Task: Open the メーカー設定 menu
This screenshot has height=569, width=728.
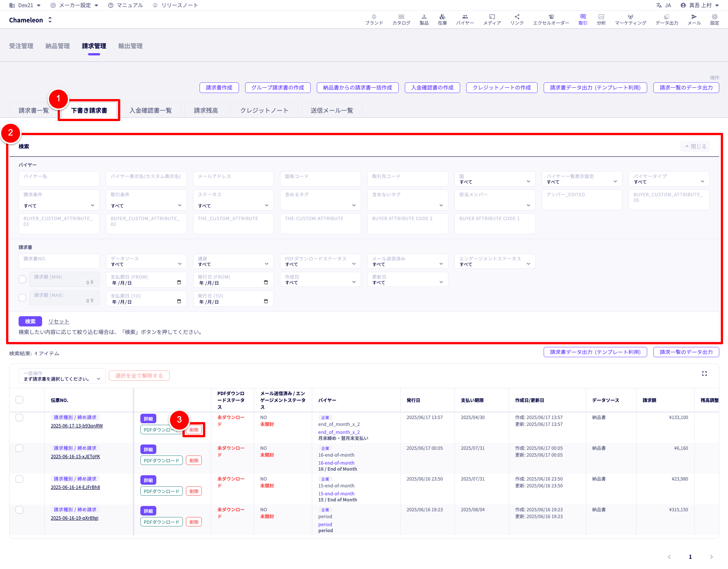Action: 74,5
